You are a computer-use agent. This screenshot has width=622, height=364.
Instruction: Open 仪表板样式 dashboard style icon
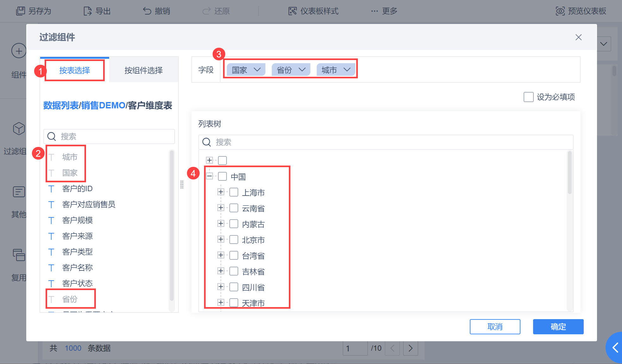(x=293, y=11)
